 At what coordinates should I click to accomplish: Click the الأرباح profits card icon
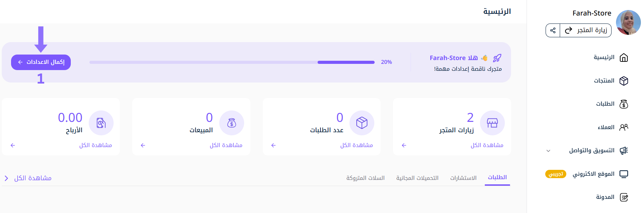coord(101,123)
